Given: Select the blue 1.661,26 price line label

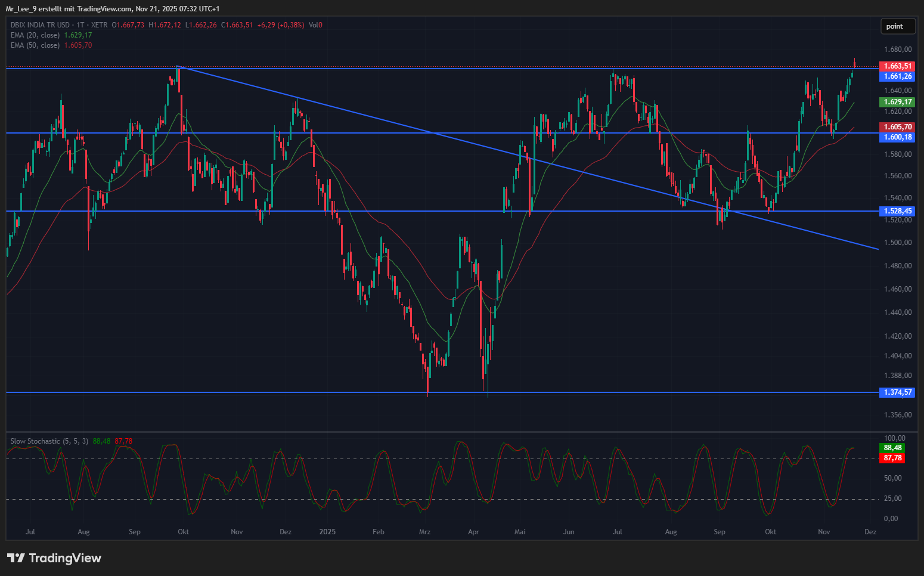Looking at the screenshot, I should 897,76.
